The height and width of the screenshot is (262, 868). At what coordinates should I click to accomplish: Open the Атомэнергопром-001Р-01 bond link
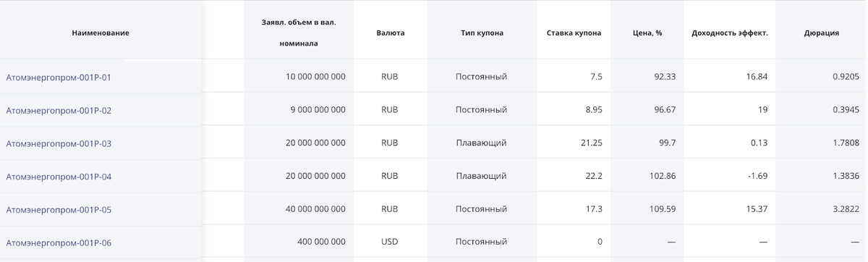(59, 77)
